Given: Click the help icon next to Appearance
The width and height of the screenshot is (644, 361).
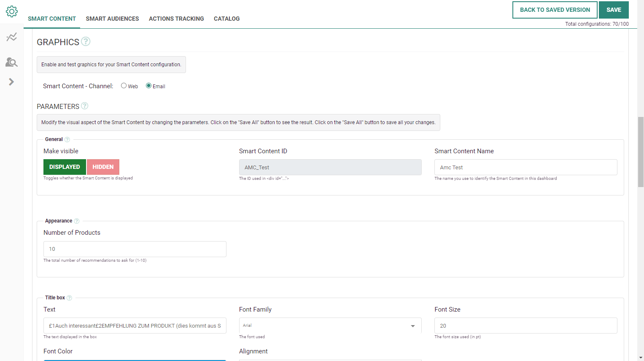Looking at the screenshot, I should click(x=77, y=221).
